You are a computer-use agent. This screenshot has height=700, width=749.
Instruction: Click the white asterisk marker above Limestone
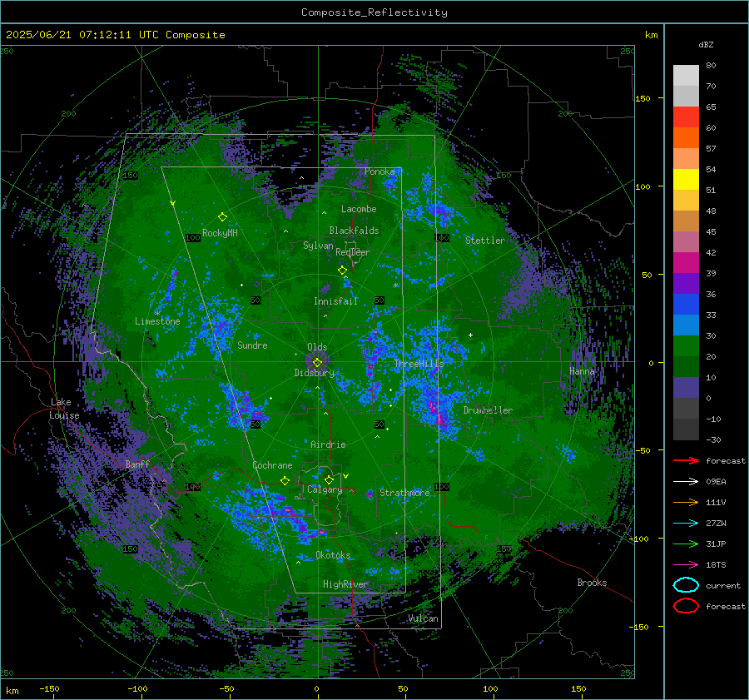[157, 314]
